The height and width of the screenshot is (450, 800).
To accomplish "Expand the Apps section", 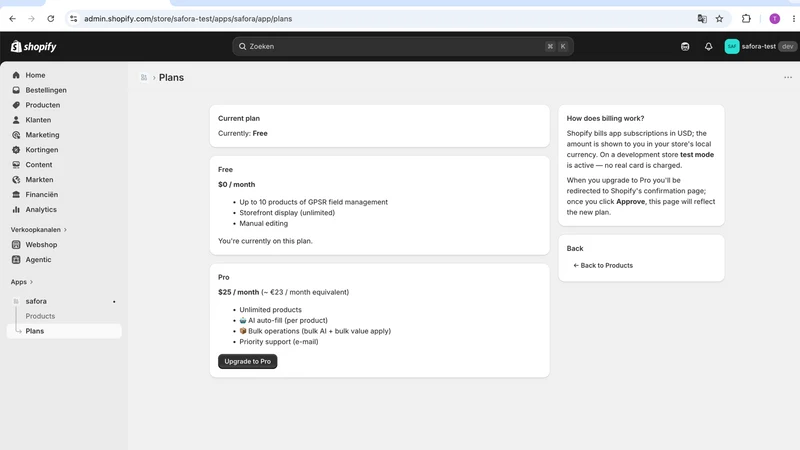I will pyautogui.click(x=22, y=282).
